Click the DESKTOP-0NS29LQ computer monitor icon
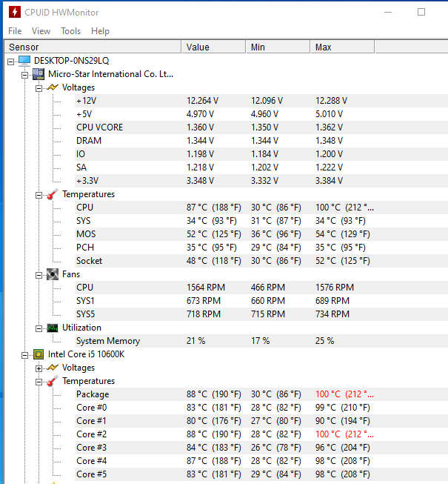The height and width of the screenshot is (484, 448). [24, 61]
